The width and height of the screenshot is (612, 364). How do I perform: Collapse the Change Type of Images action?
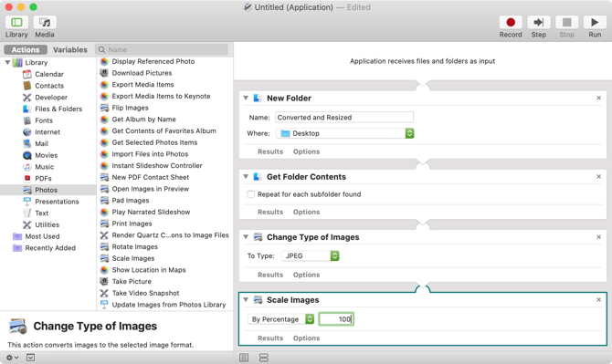[x=246, y=237]
